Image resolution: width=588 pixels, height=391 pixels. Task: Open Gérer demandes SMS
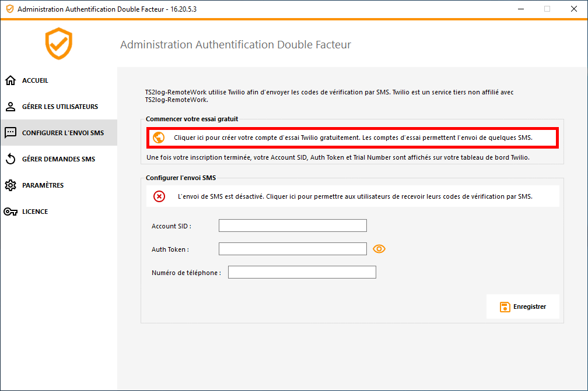click(x=58, y=159)
